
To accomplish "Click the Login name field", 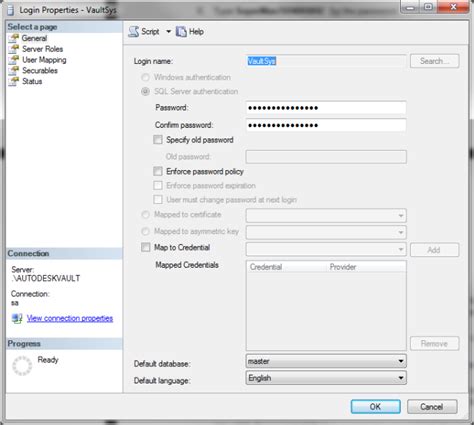I will tap(326, 61).
